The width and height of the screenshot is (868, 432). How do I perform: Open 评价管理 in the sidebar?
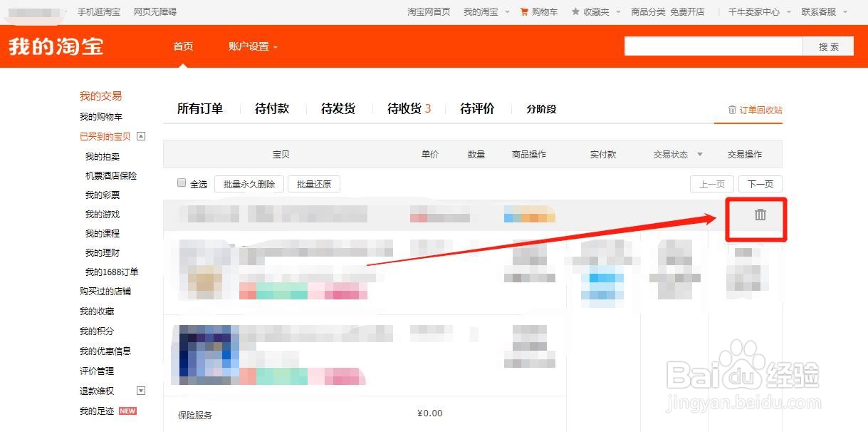(97, 371)
